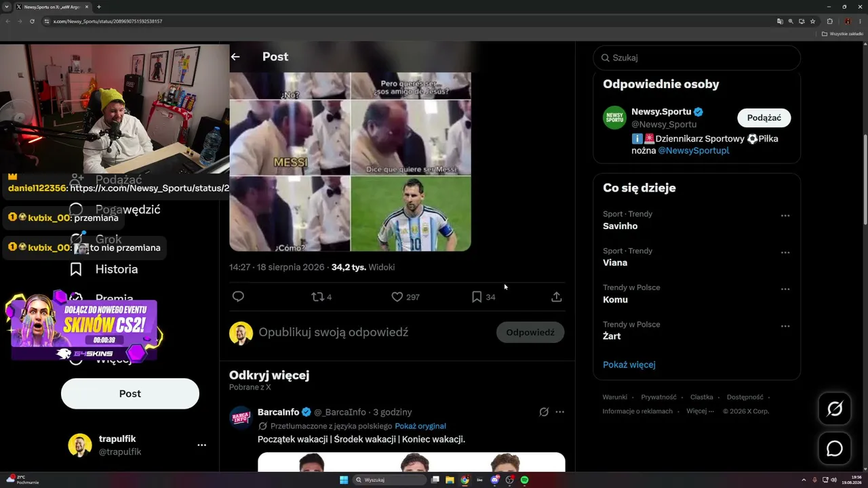868x488 pixels.
Task: Open Informacje o reklamach footer link
Action: pyautogui.click(x=637, y=411)
